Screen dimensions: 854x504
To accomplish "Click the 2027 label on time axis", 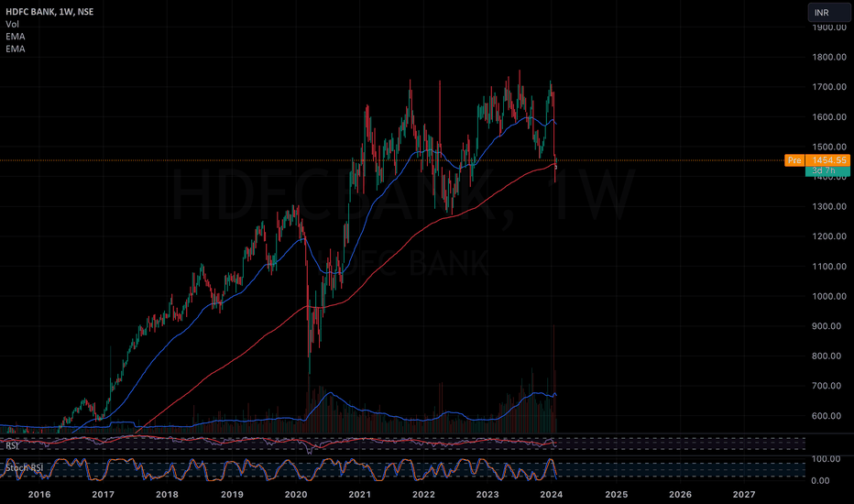I will (x=744, y=495).
